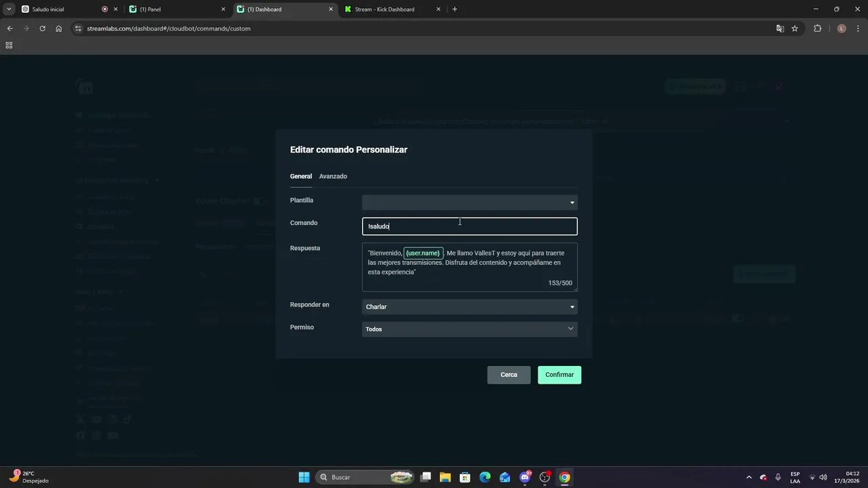This screenshot has width=868, height=488.
Task: Switch to the (1) Panel browser tab
Action: point(176,9)
